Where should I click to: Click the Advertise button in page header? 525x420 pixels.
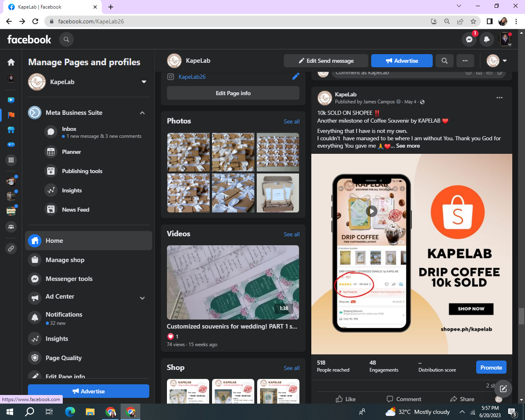click(402, 61)
